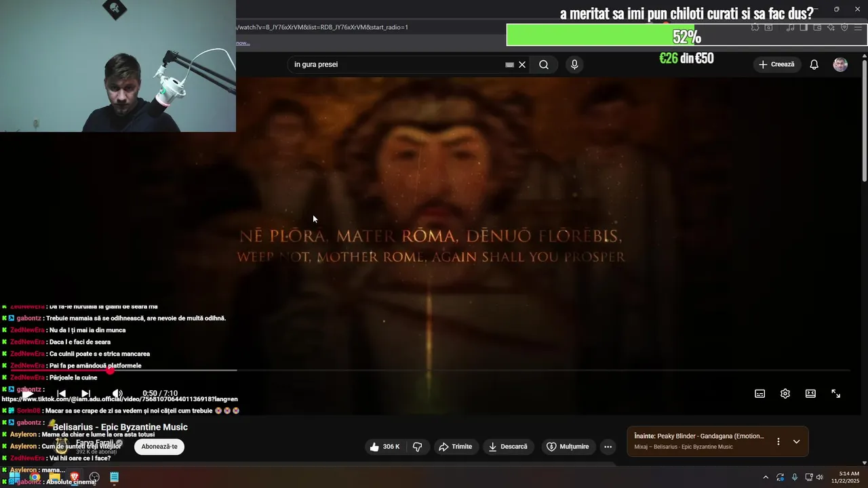Open the channel avatar beside Farya Faraji
868x488 pixels.
tap(63, 446)
